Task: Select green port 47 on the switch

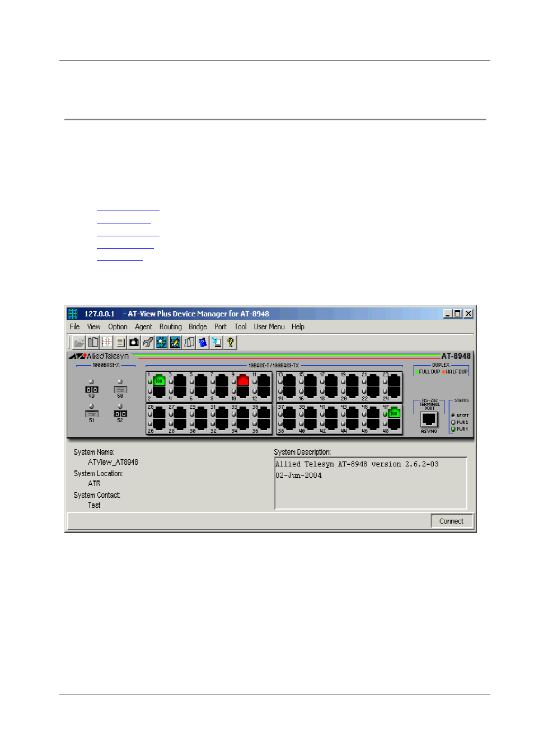Action: (394, 413)
